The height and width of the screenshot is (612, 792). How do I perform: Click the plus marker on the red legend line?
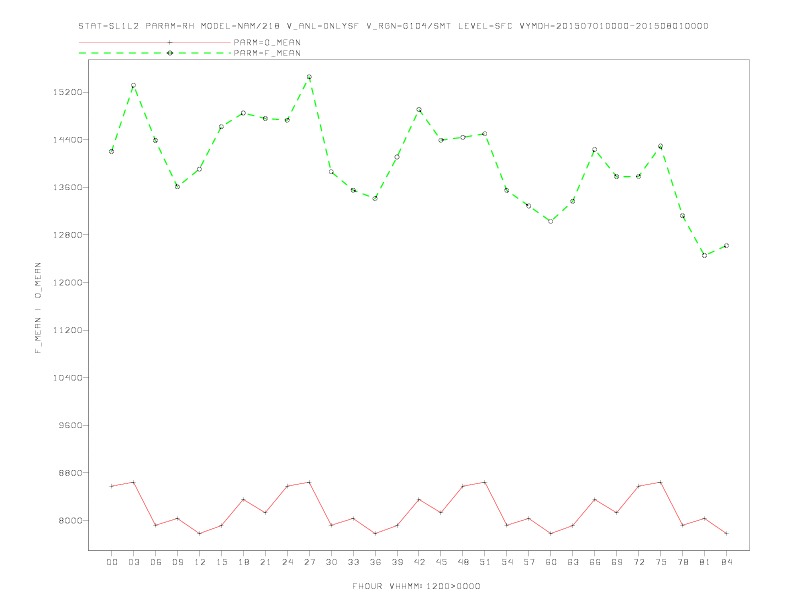click(170, 42)
